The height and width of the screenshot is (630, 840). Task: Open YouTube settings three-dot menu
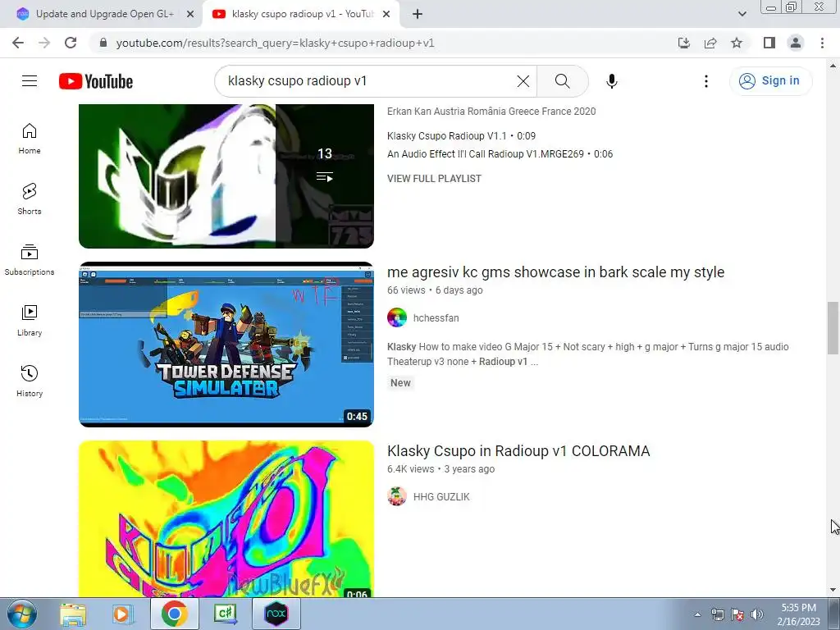click(x=706, y=81)
